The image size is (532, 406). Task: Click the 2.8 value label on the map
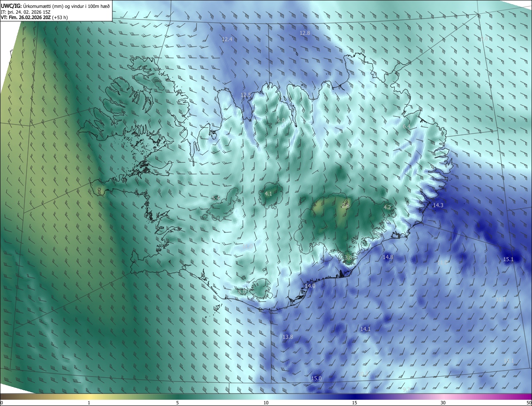click(346, 206)
